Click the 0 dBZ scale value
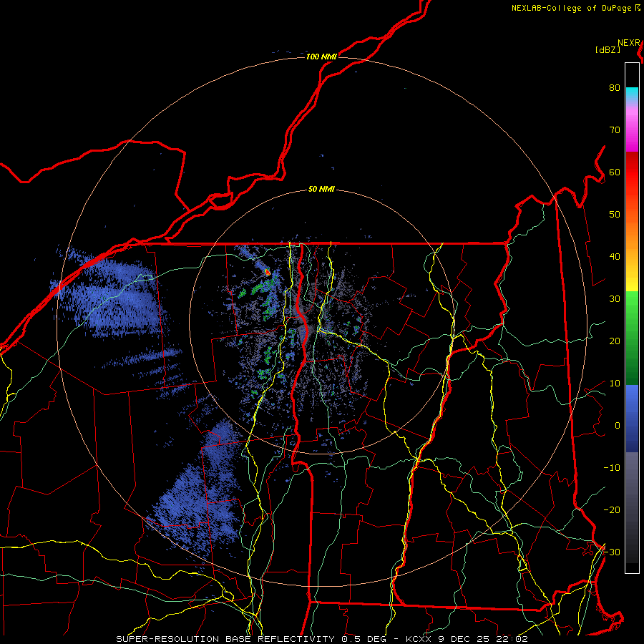Image resolution: width=644 pixels, height=644 pixels. coord(618,426)
